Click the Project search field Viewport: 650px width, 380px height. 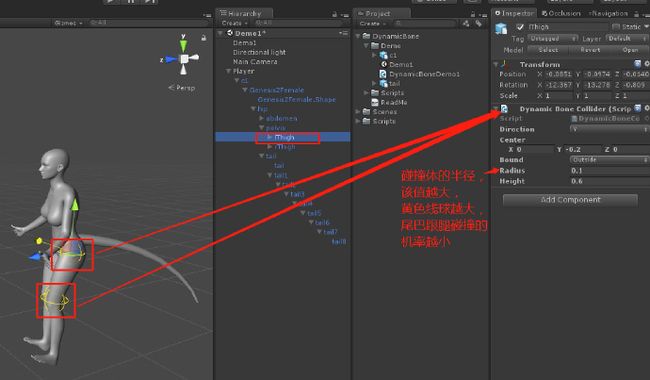pyautogui.click(x=424, y=24)
